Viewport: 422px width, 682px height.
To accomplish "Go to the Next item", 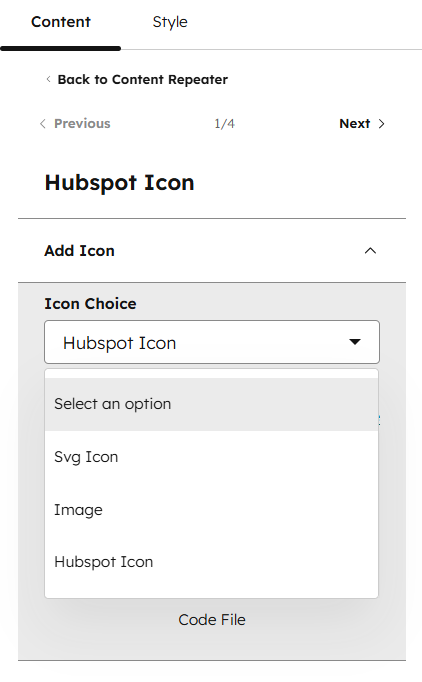I will coord(362,124).
